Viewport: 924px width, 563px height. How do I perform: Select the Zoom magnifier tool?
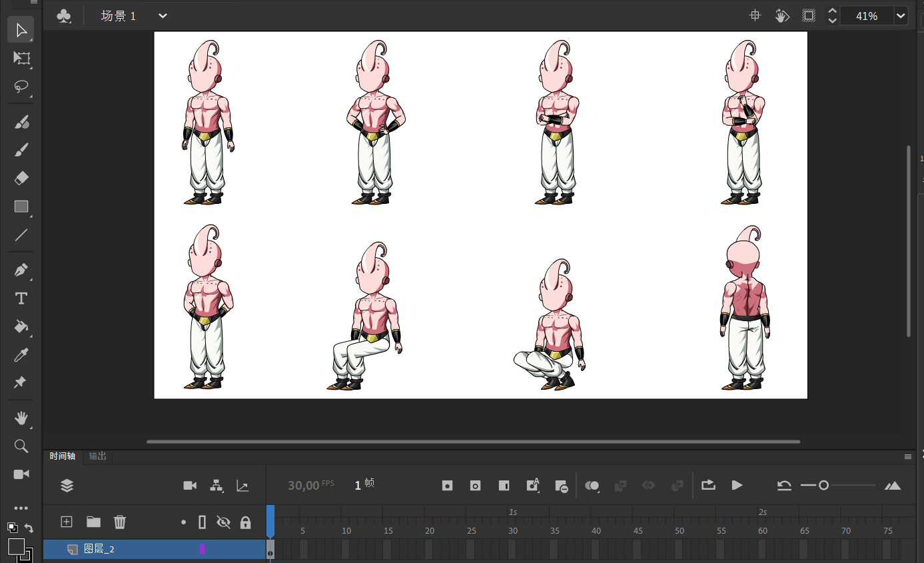tap(21, 446)
